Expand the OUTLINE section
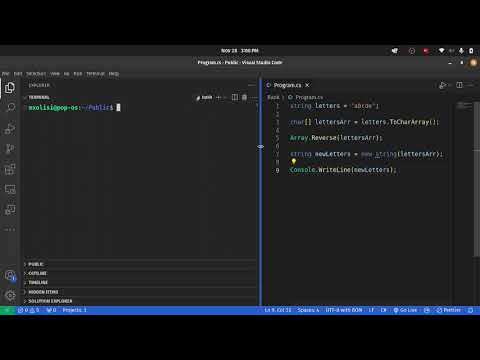This screenshot has width=480, height=360. pyautogui.click(x=140, y=273)
